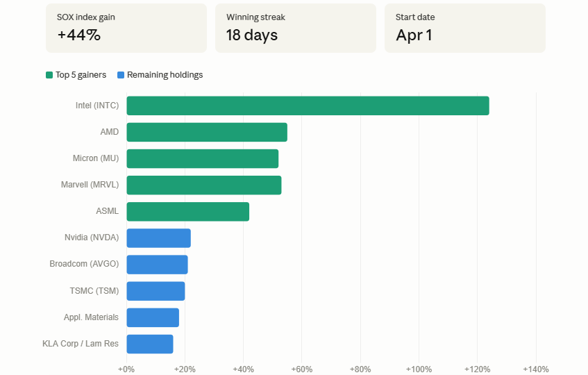Screen dimensions: 588x375
Task: Click the Nvidia (NVDA) axis label
Action: 92,238
